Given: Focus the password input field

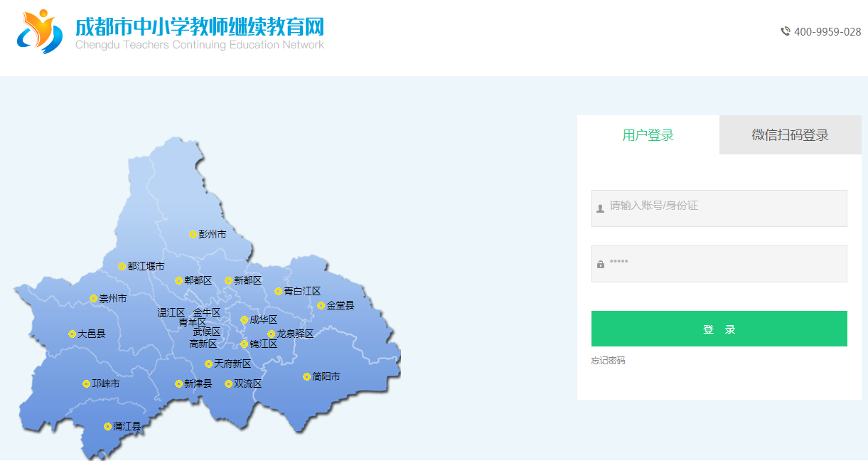Looking at the screenshot, I should [x=719, y=264].
